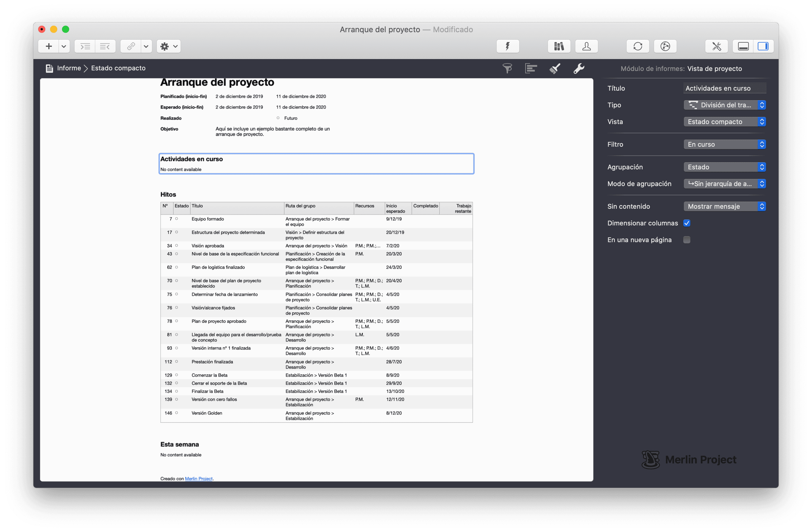Click the lightning bolt toolbar icon
Viewport: 812px width, 532px height.
(x=508, y=46)
